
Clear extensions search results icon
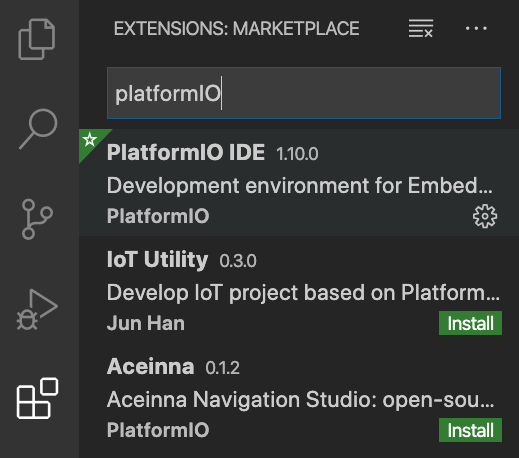[x=421, y=28]
